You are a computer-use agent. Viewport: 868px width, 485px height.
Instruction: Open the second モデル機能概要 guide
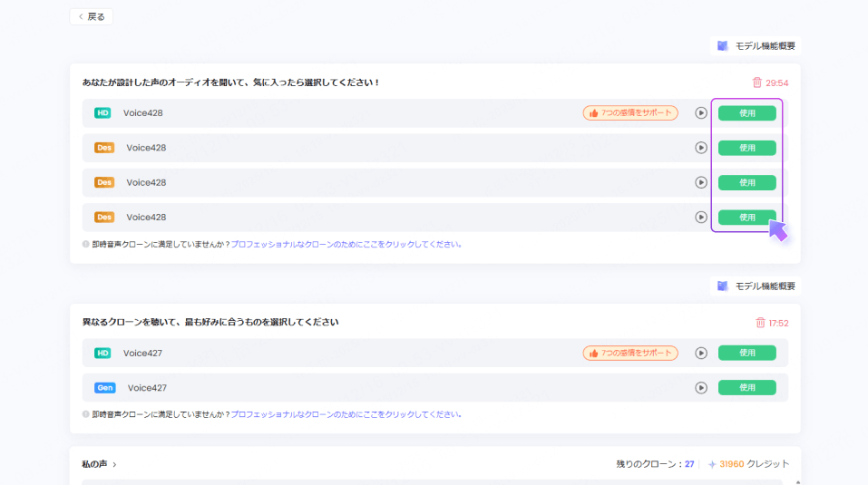[755, 286]
